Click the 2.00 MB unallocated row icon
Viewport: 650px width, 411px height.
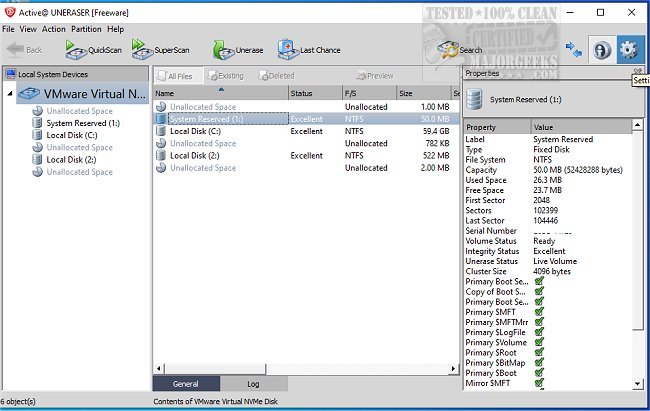[161, 168]
